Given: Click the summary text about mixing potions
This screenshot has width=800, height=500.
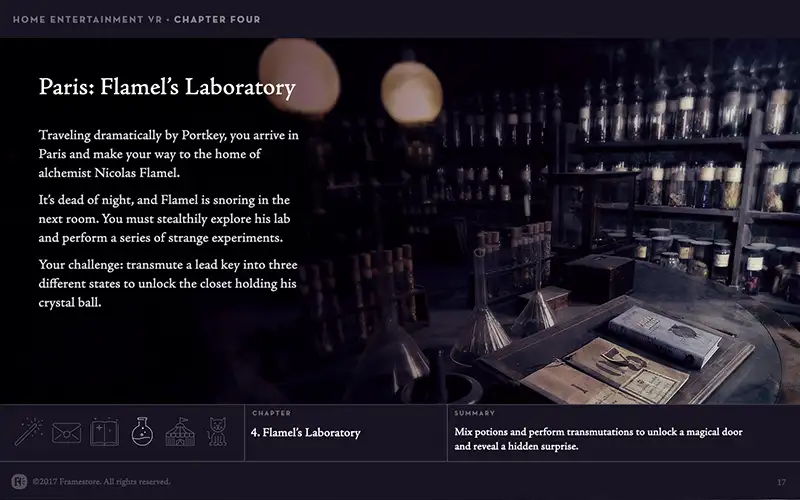Looking at the screenshot, I should pyautogui.click(x=598, y=439).
